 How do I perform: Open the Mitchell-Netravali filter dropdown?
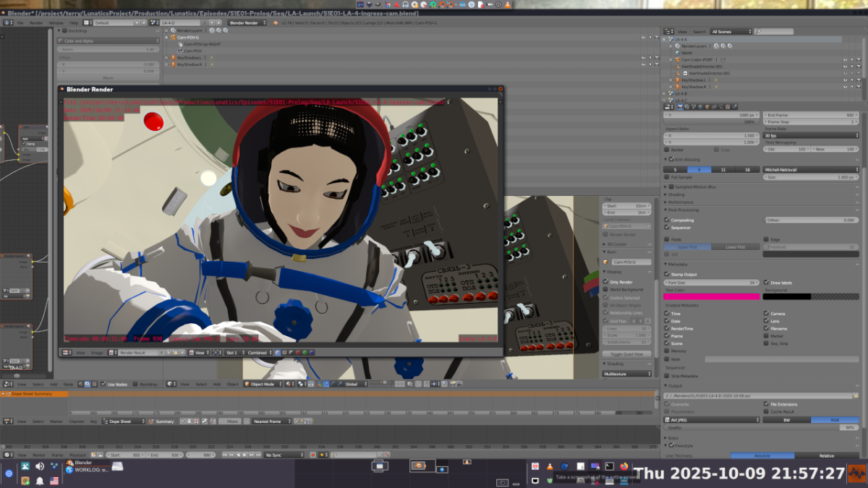click(x=810, y=169)
